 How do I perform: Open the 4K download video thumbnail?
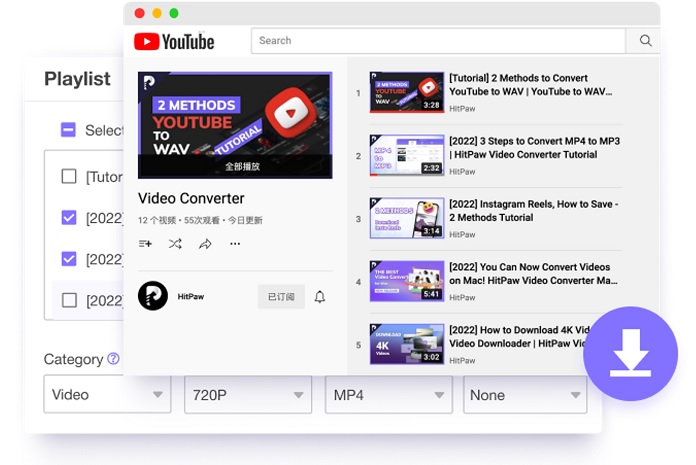(x=407, y=344)
